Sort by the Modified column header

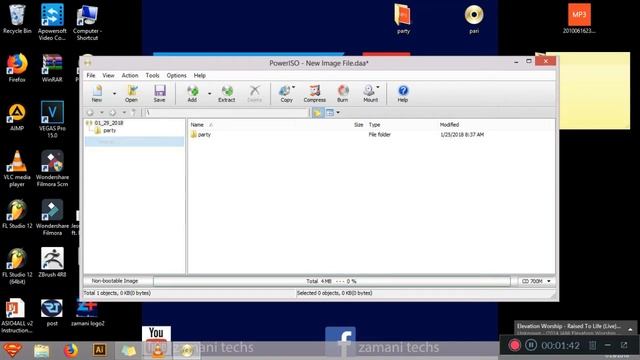coord(449,125)
